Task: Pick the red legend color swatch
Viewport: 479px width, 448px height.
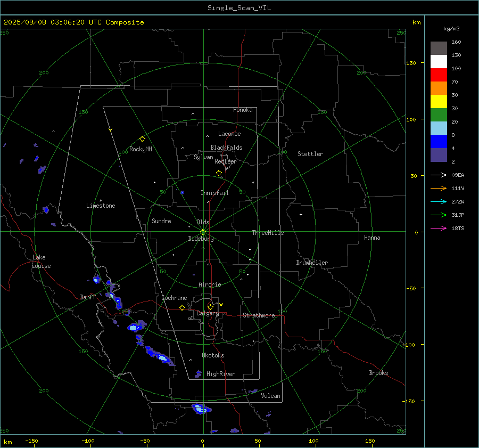Action: point(439,75)
